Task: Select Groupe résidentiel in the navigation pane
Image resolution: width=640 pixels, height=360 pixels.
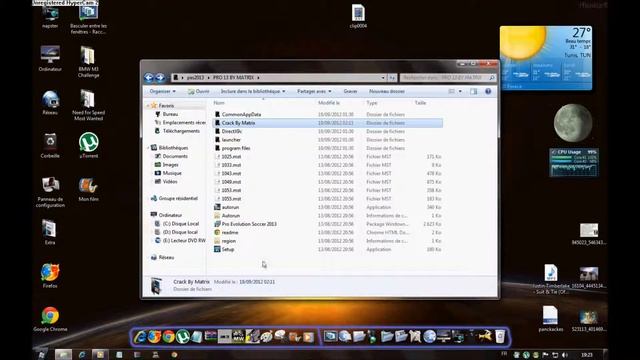Action: tap(174, 198)
